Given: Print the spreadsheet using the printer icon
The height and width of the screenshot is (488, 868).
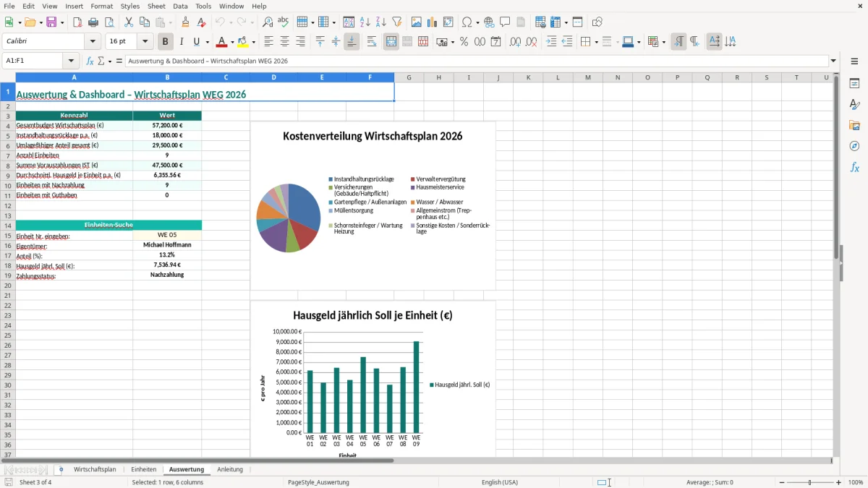Looking at the screenshot, I should click(x=93, y=22).
